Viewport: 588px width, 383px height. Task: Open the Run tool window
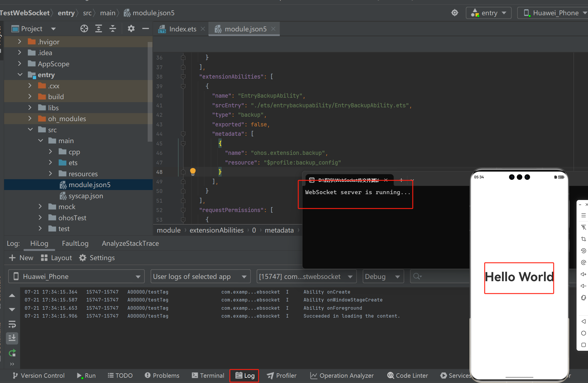86,375
